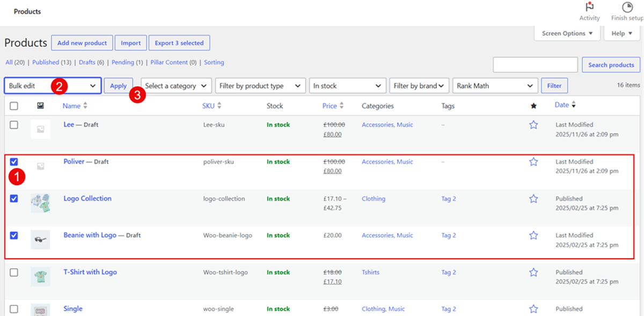
Task: Expand the Screen Options panel
Action: [x=567, y=33]
